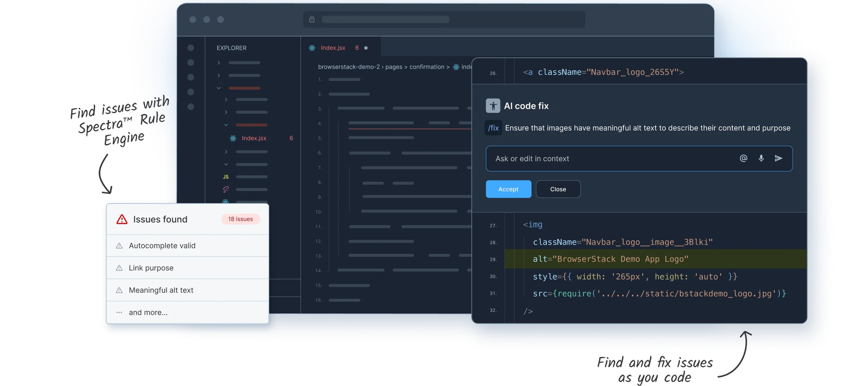Click the 18 issues badge
868x386 pixels.
pyautogui.click(x=240, y=219)
